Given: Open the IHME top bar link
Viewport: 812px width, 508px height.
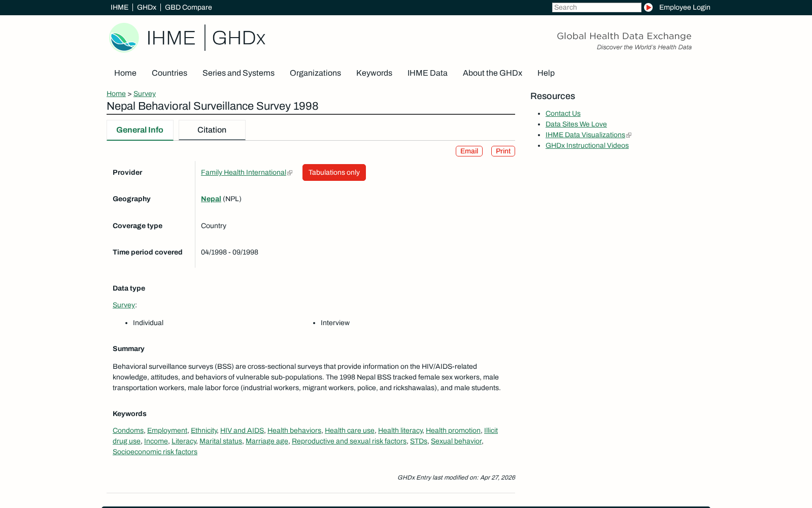Looking at the screenshot, I should coord(119,7).
